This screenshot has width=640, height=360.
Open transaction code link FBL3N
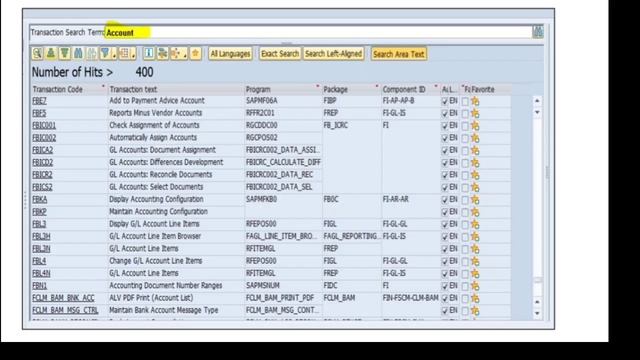click(x=41, y=249)
